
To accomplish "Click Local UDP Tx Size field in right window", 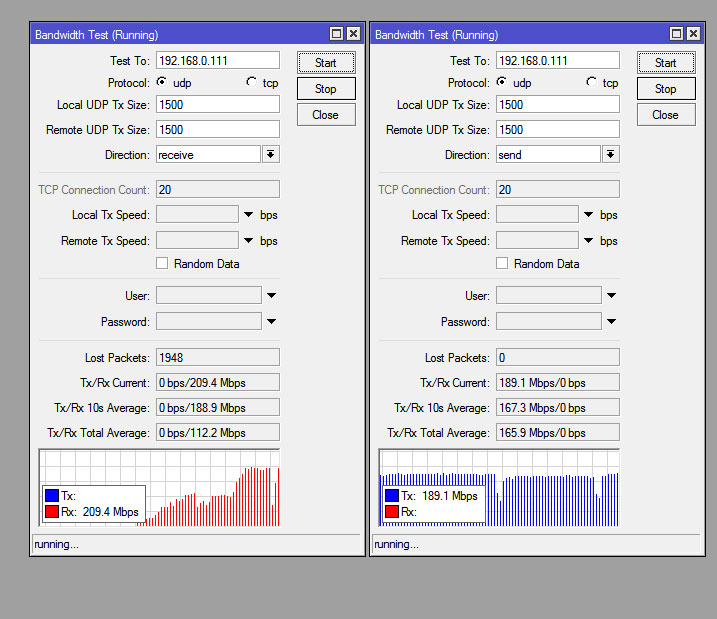I will [x=557, y=104].
